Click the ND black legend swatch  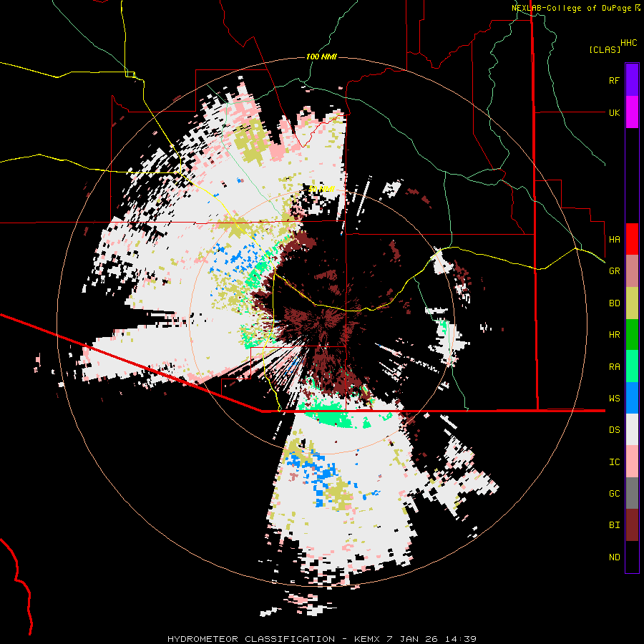(632, 557)
